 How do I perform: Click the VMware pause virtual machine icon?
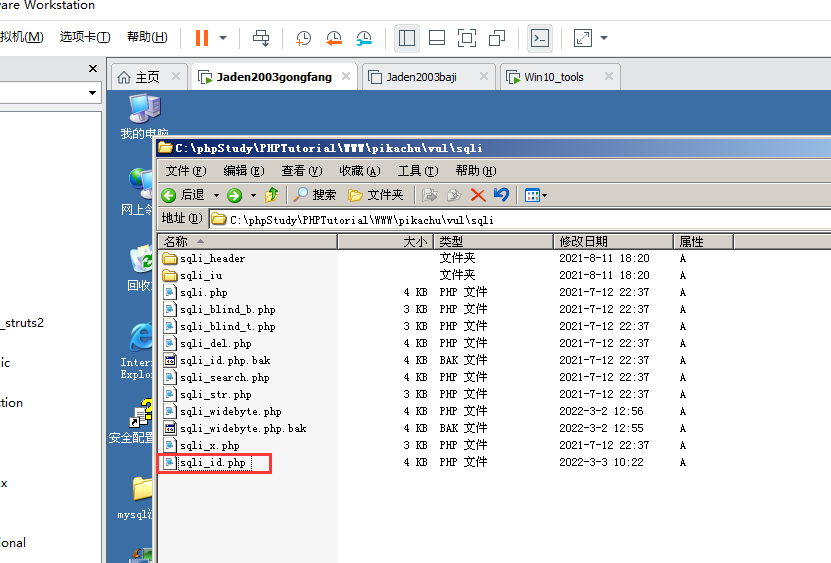(x=202, y=38)
